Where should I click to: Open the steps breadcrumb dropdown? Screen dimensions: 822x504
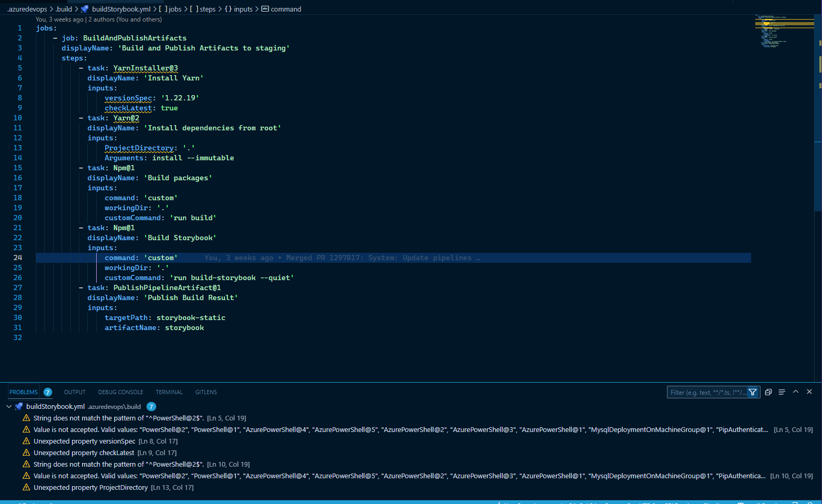click(208, 9)
